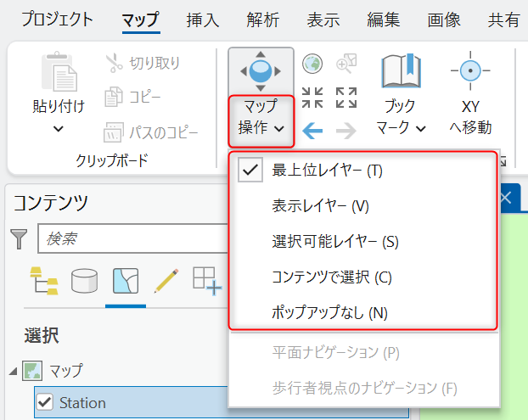Screen dimensions: 528x420
Task: Click the コンテンツ 検索 input field
Action: coord(133,238)
